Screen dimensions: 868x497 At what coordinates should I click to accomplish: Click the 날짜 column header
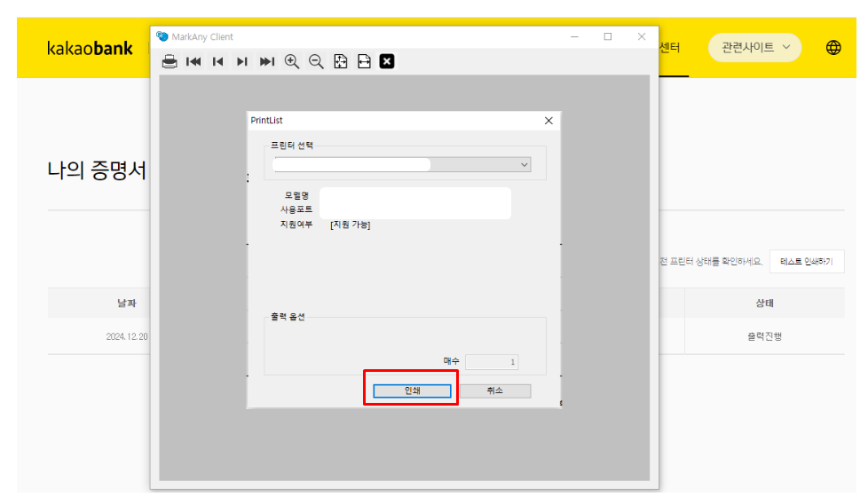(x=127, y=303)
